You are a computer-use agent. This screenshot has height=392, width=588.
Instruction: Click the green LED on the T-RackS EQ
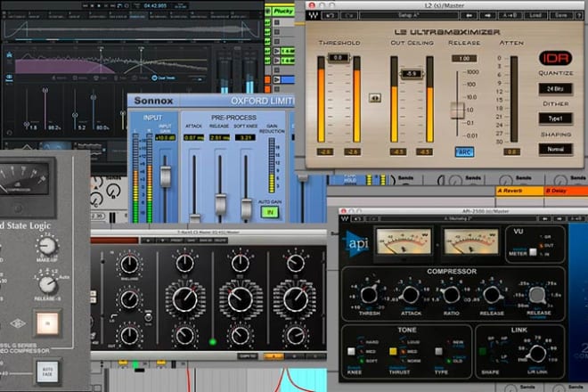tap(213, 342)
